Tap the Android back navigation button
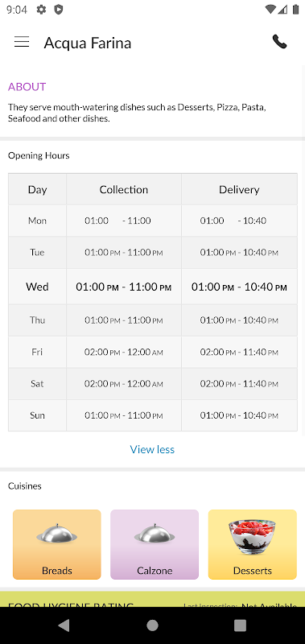The image size is (305, 644). click(x=64, y=625)
